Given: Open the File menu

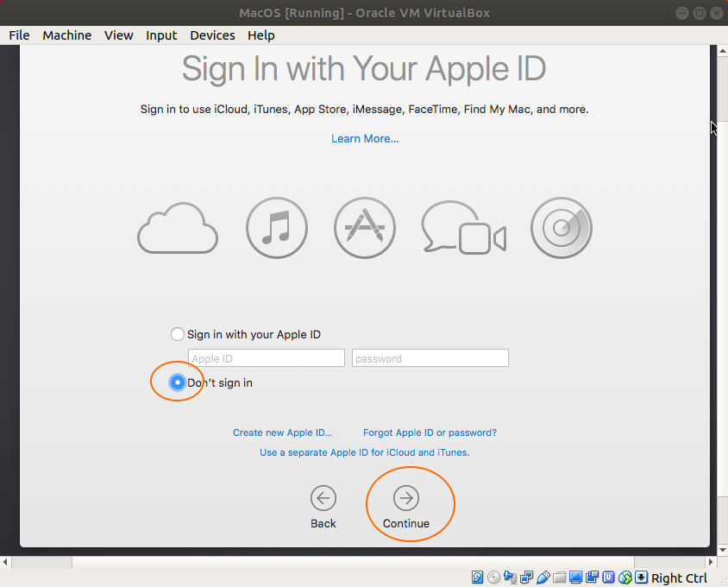Looking at the screenshot, I should pyautogui.click(x=19, y=35).
